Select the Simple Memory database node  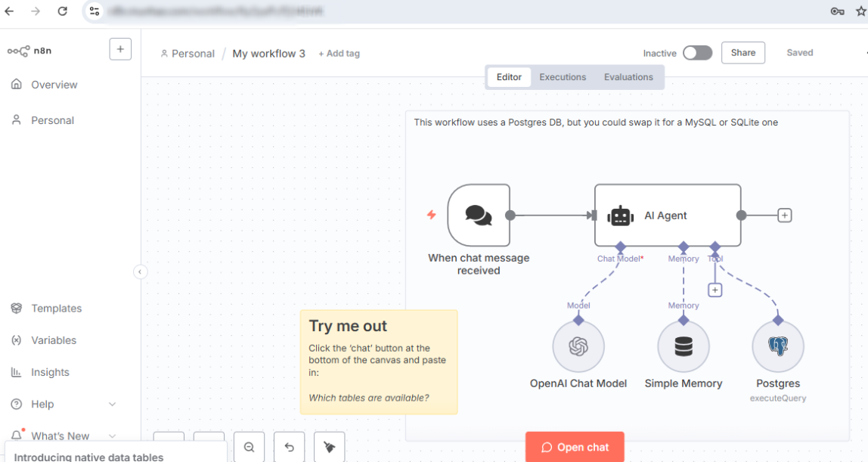pyautogui.click(x=684, y=347)
